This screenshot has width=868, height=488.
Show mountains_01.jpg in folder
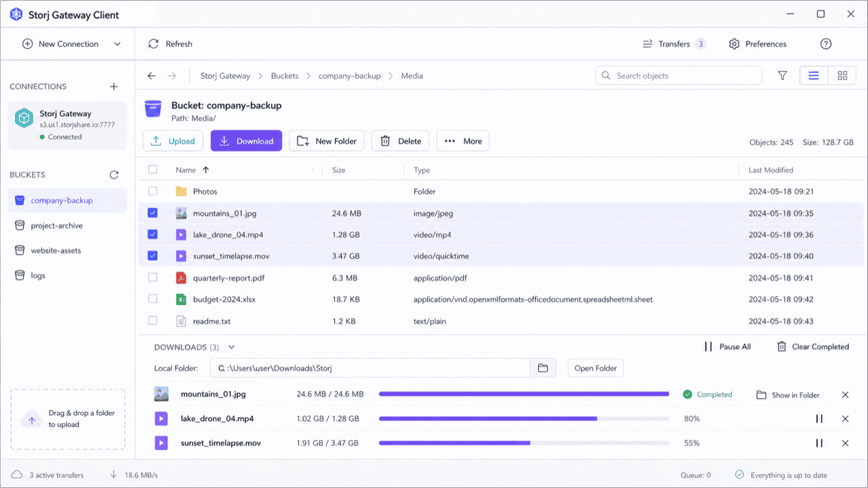pyautogui.click(x=788, y=395)
